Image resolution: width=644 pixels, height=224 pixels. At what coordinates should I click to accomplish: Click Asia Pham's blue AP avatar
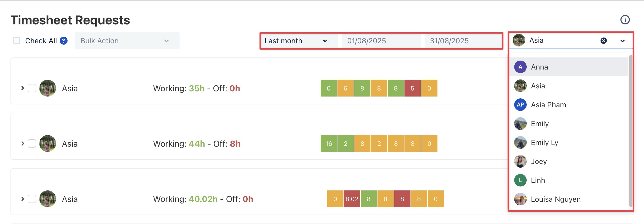point(520,105)
